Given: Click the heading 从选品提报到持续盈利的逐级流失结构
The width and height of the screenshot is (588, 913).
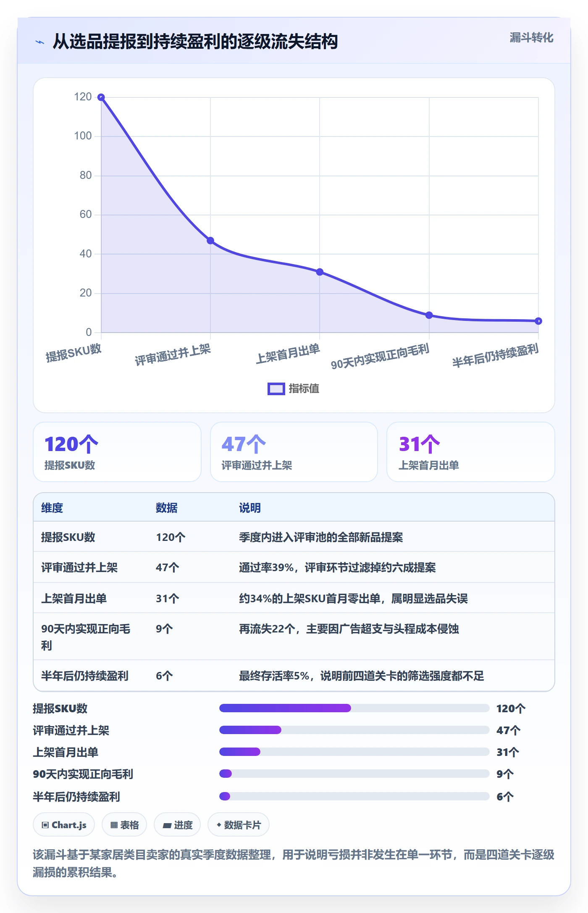Looking at the screenshot, I should point(195,42).
